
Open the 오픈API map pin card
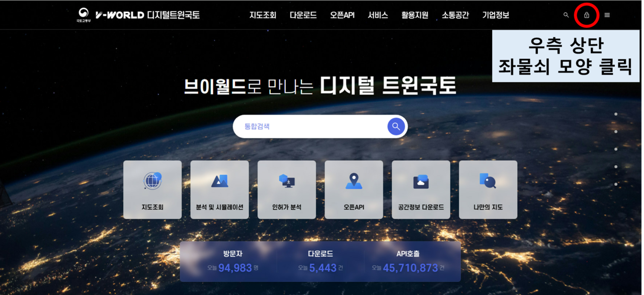(354, 190)
